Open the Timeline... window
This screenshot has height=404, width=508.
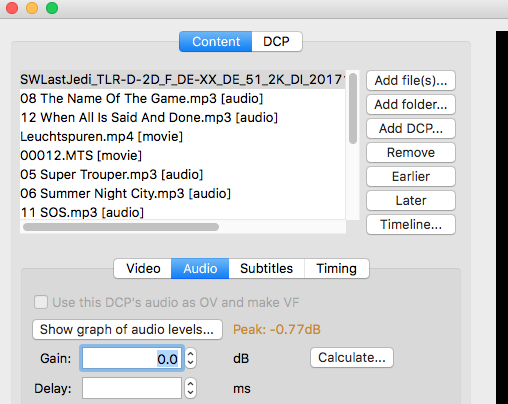411,224
